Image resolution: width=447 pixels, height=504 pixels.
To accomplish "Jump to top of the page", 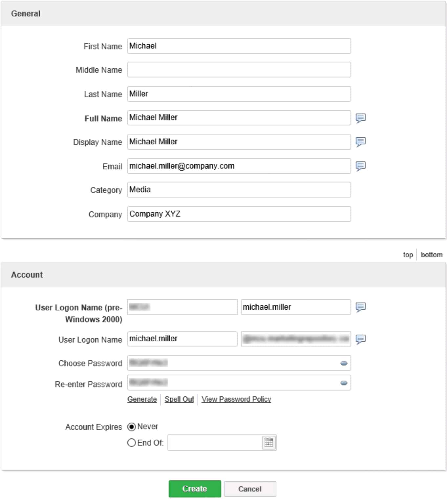I will (408, 255).
